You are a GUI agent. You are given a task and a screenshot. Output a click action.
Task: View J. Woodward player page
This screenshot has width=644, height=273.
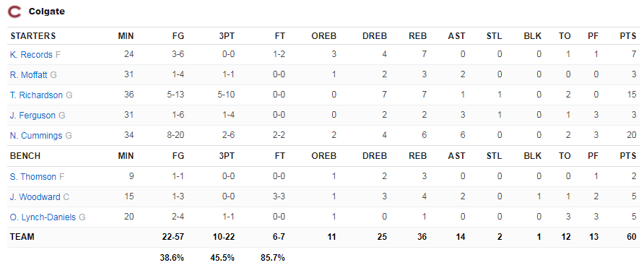coord(35,197)
